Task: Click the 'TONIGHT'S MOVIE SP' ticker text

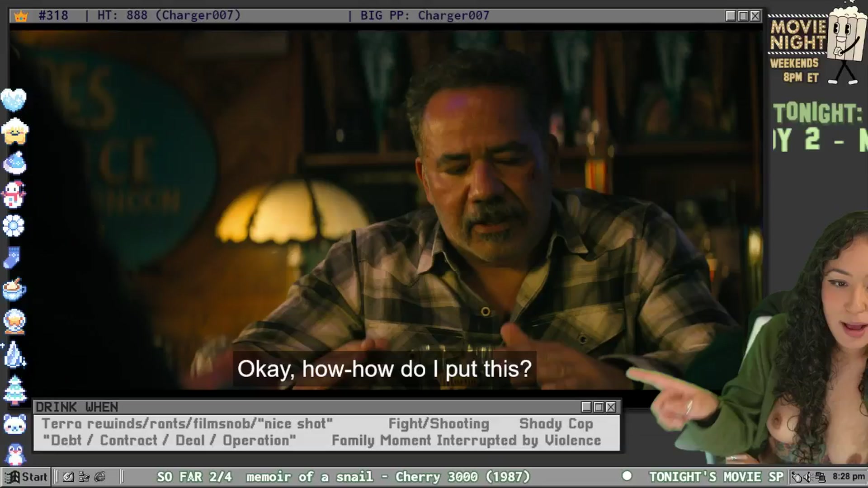Action: tap(717, 477)
